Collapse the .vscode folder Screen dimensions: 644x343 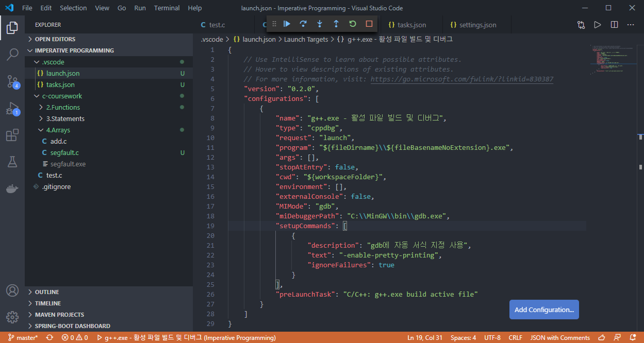[108, 62]
